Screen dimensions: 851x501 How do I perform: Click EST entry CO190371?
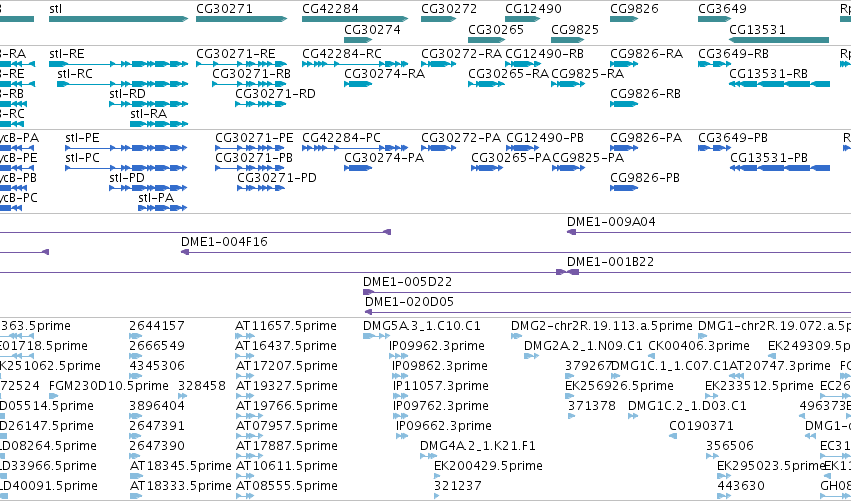pos(673,436)
